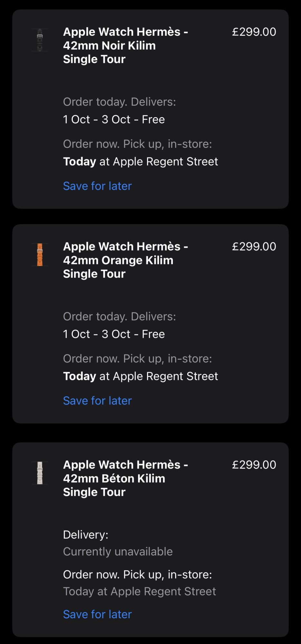Open the Noir Kilim watch band thumbnail
Image resolution: width=301 pixels, height=644 pixels.
[40, 40]
